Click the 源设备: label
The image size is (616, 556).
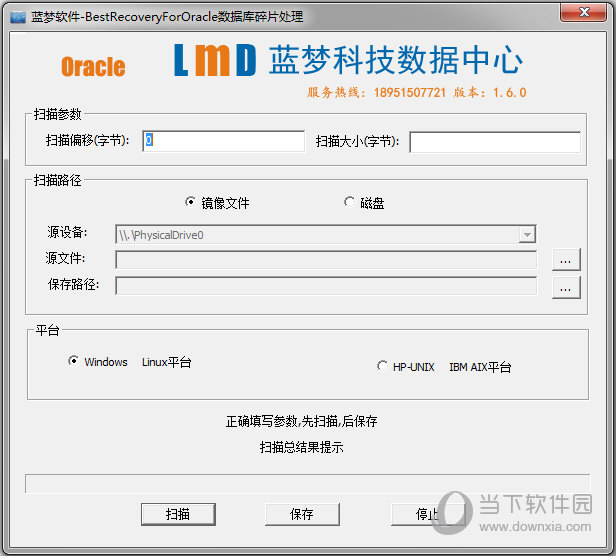pyautogui.click(x=67, y=232)
